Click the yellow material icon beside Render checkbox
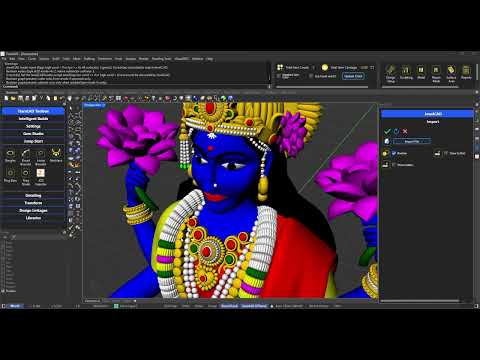This screenshot has width=480, height=360. 385,153
